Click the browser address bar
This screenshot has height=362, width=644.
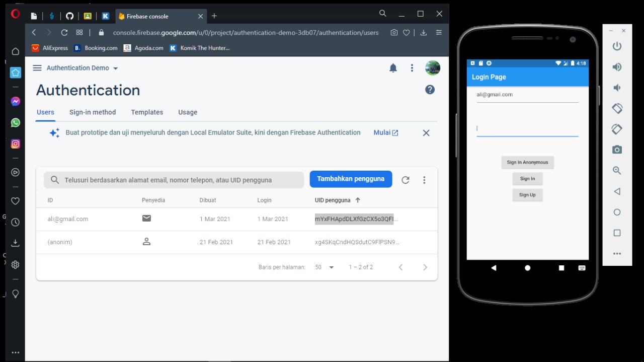(x=246, y=32)
